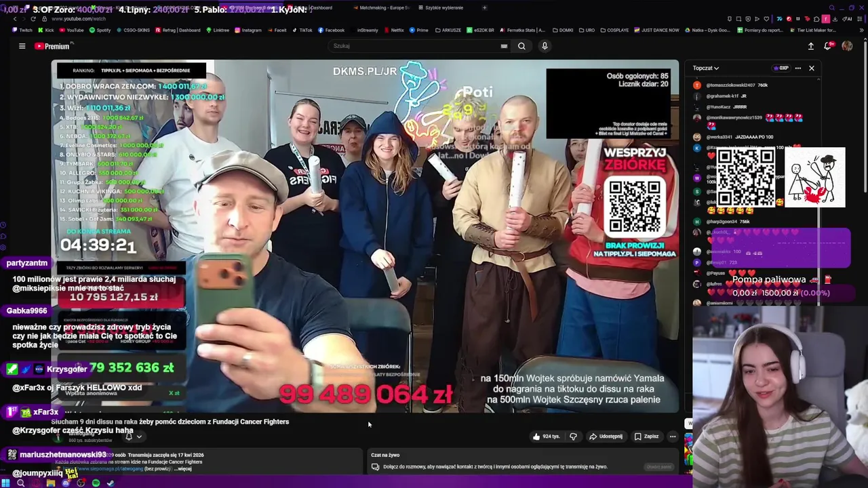Image resolution: width=868 pixels, height=488 pixels.
Task: Switch to Matchmaking - Europe tab
Action: coord(380,7)
